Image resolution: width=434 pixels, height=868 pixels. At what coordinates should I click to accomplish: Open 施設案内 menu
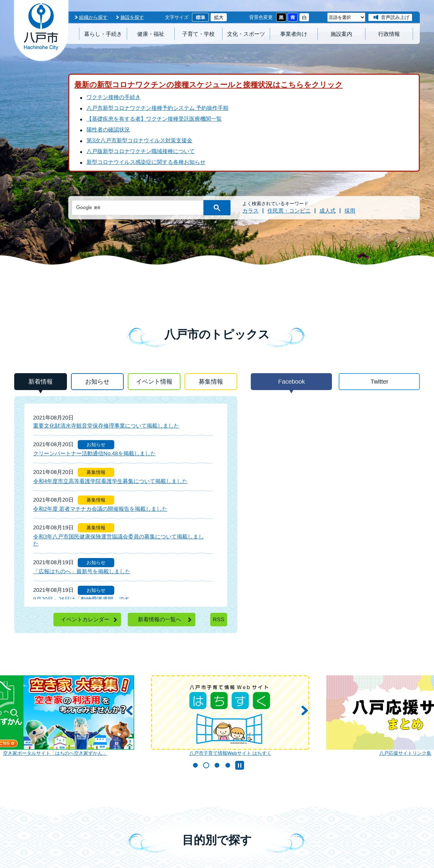341,34
